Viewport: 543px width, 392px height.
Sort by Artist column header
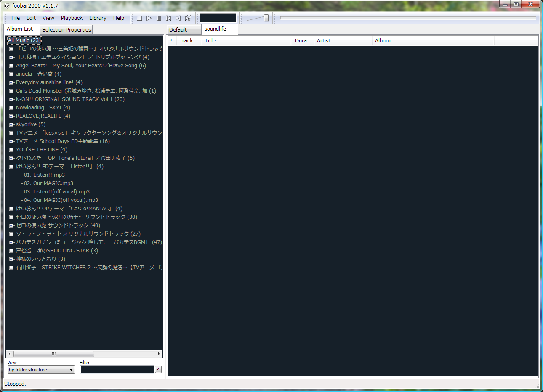[x=343, y=41]
